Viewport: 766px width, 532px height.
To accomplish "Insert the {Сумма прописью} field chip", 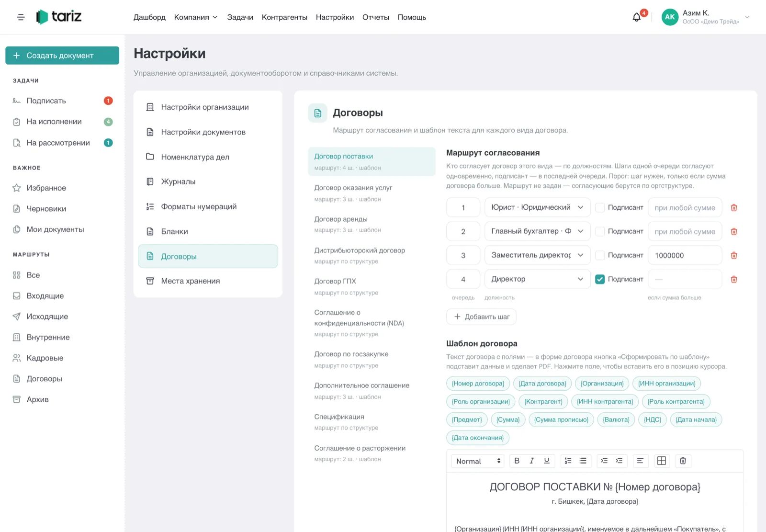I will [x=561, y=420].
